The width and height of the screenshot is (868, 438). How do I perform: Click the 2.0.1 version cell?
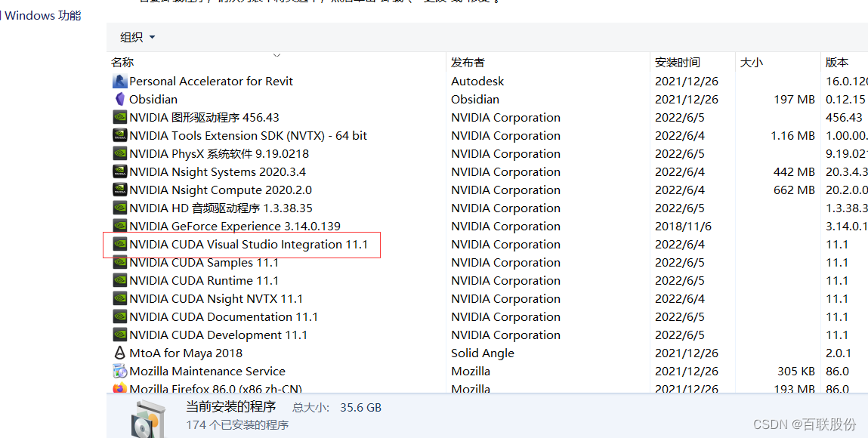coord(838,353)
